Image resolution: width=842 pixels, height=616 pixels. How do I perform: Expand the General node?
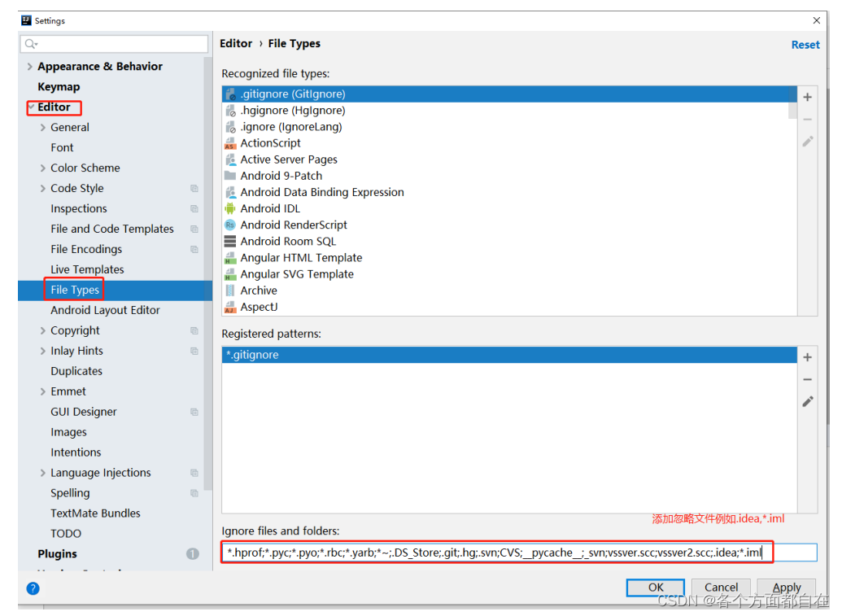[43, 128]
